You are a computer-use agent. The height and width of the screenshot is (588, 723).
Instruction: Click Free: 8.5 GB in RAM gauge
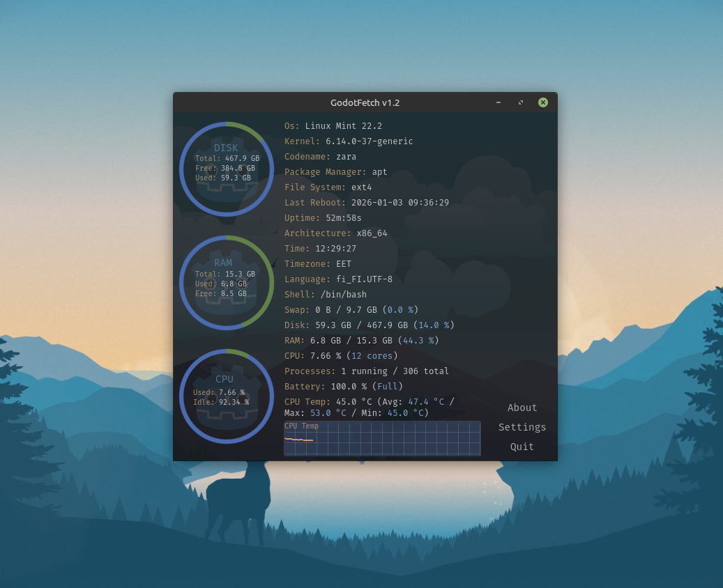[x=221, y=293]
